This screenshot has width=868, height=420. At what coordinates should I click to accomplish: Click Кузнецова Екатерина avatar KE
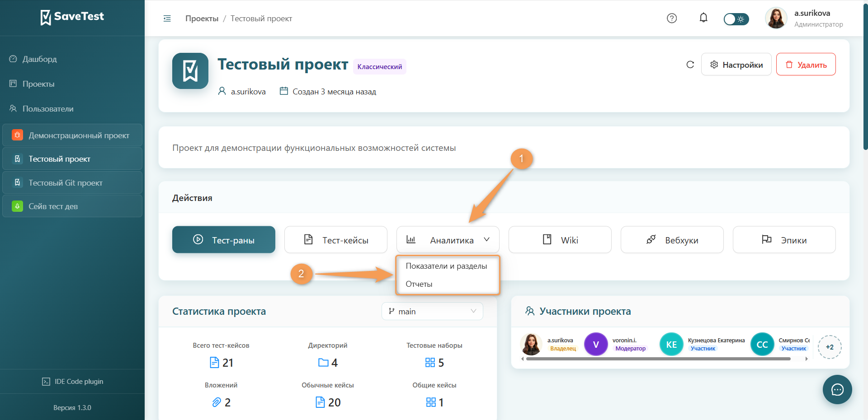(671, 345)
